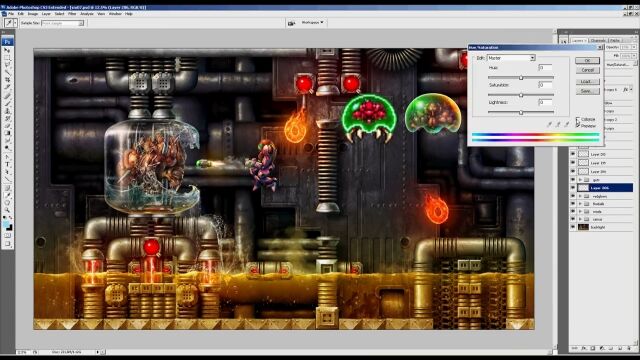Screen dimensions: 640x360
Task: Select the Move tool in toolbox
Action: pyautogui.click(x=7, y=50)
